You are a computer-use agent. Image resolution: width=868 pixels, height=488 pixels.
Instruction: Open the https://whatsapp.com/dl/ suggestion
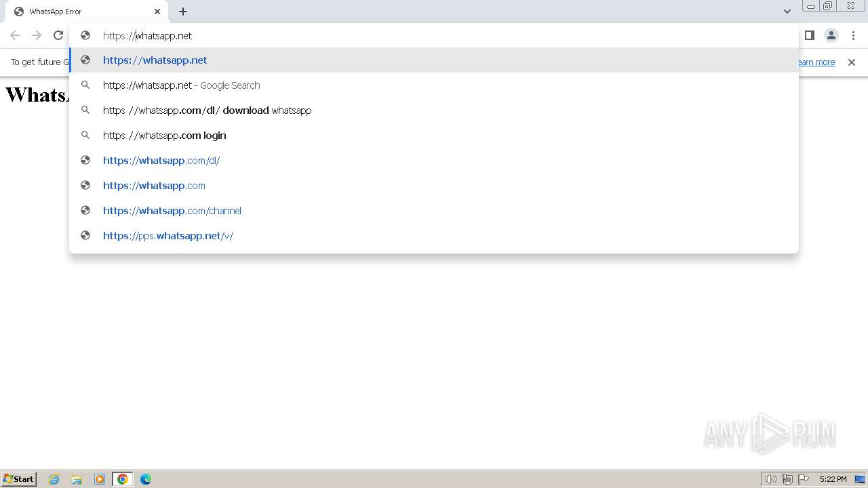click(x=434, y=161)
